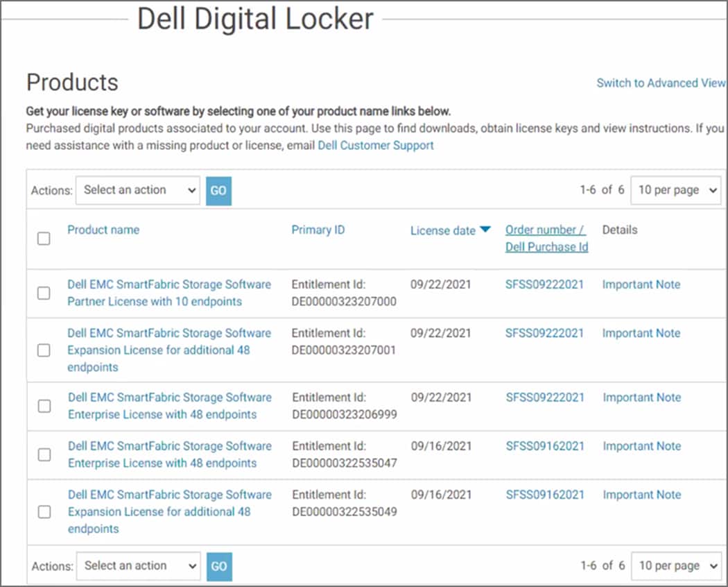Viewport: 728px width, 587px height.
Task: Open the Partner License with 10 endpoints product
Action: coord(169,293)
